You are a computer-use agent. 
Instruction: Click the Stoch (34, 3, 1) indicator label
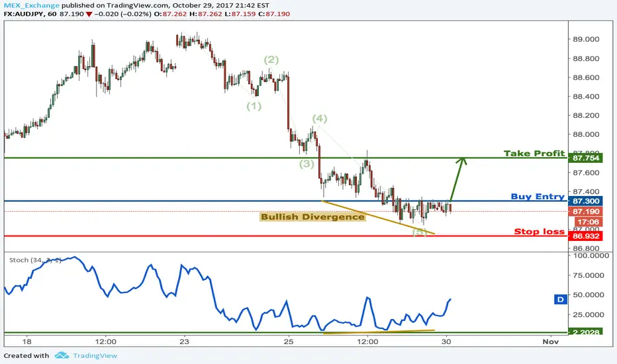35,260
